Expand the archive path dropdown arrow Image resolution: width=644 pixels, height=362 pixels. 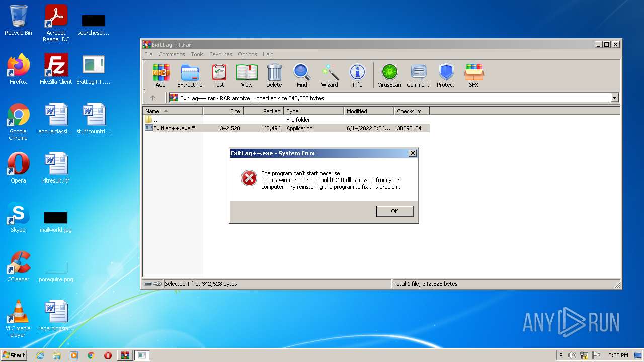tap(614, 98)
